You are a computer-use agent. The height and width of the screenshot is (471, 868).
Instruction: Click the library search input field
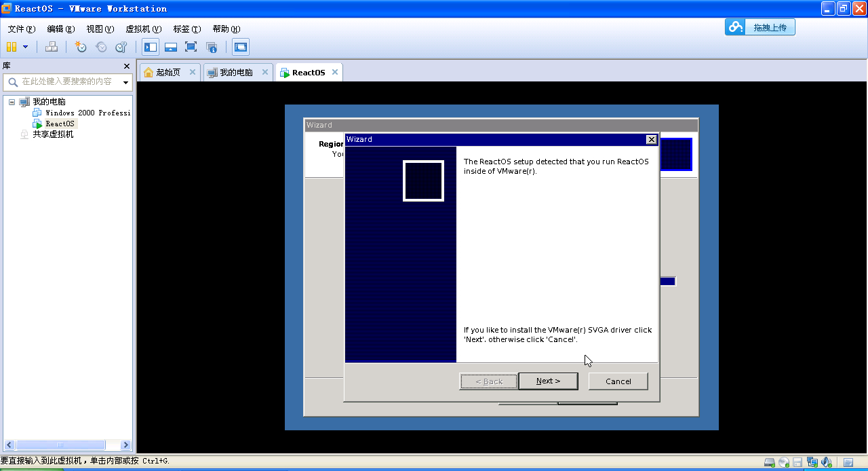tap(68, 81)
